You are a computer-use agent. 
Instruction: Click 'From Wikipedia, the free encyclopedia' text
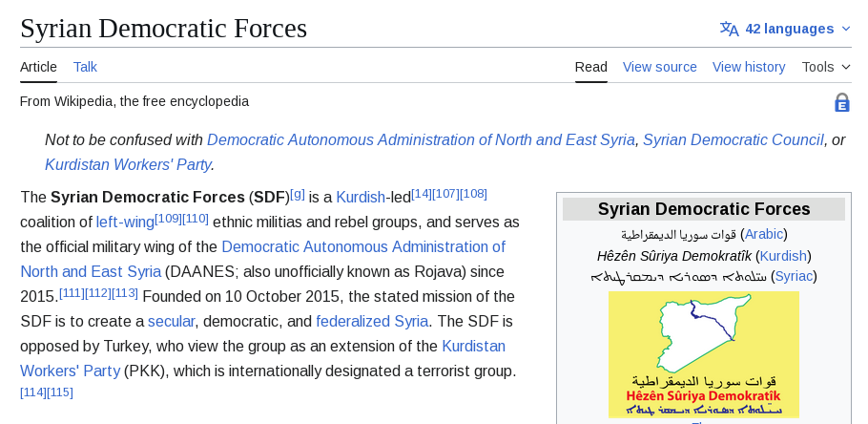click(x=134, y=101)
